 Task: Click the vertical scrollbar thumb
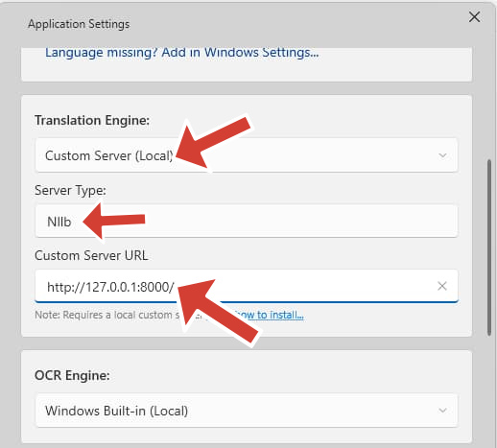(x=489, y=248)
